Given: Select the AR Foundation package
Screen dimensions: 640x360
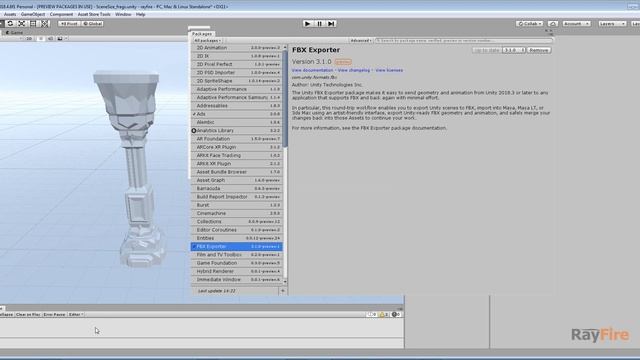Looking at the screenshot, I should (236, 139).
